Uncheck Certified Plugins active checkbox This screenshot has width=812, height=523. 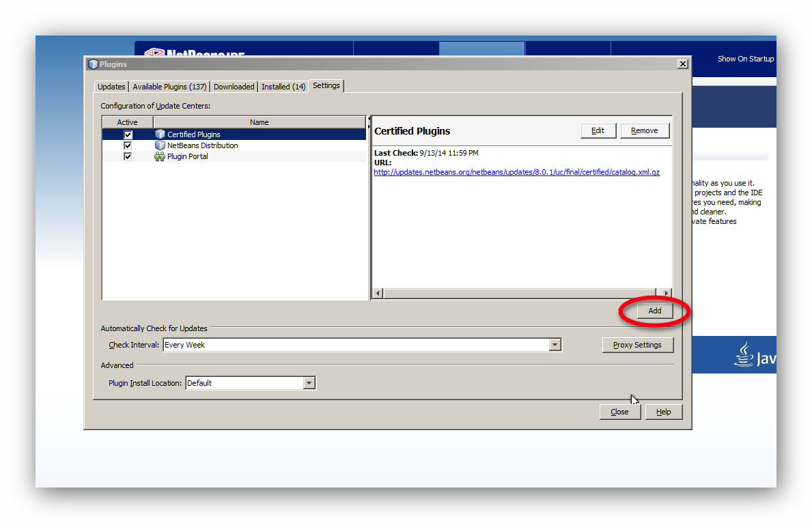128,135
